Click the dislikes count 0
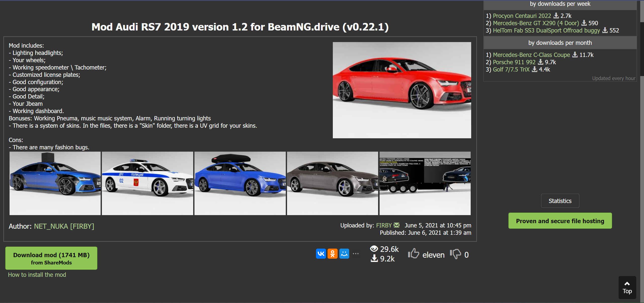The height and width of the screenshot is (303, 644). 466,255
